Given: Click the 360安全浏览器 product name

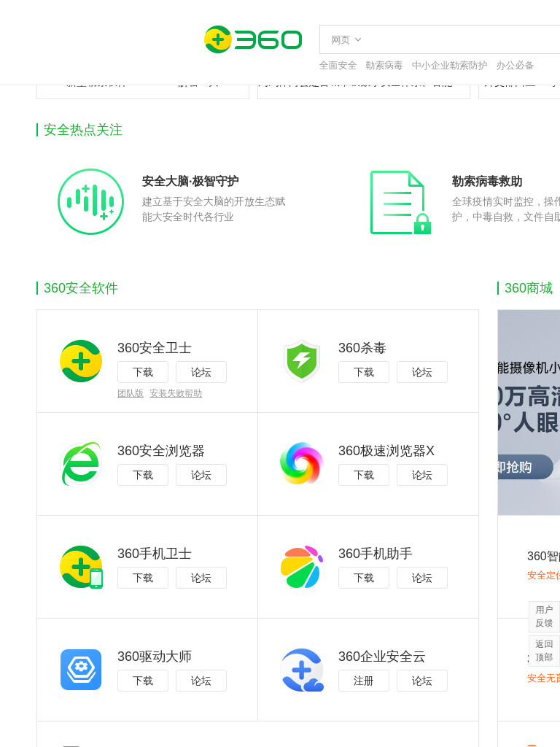Looking at the screenshot, I should [x=161, y=451].
